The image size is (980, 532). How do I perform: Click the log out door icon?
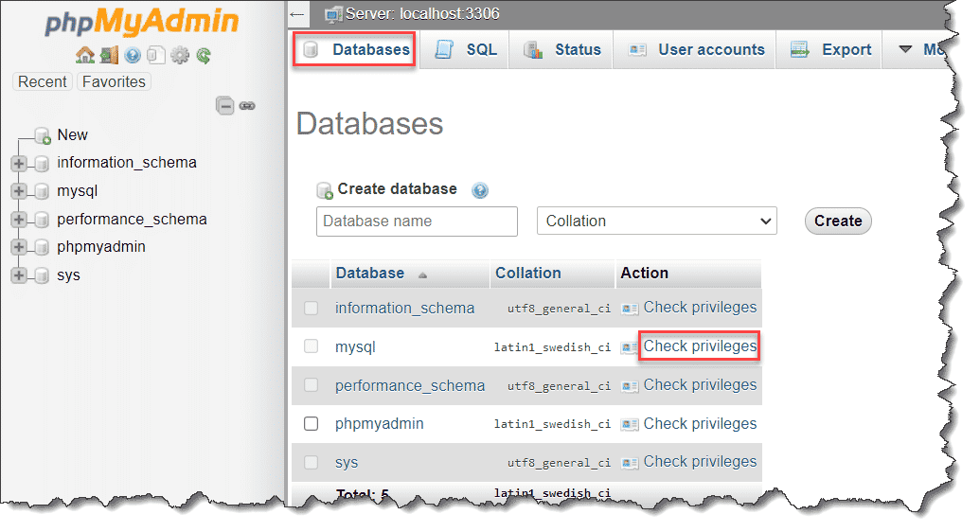pyautogui.click(x=110, y=56)
